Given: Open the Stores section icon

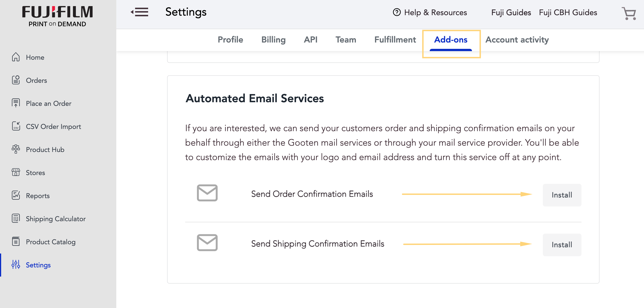Looking at the screenshot, I should point(16,172).
